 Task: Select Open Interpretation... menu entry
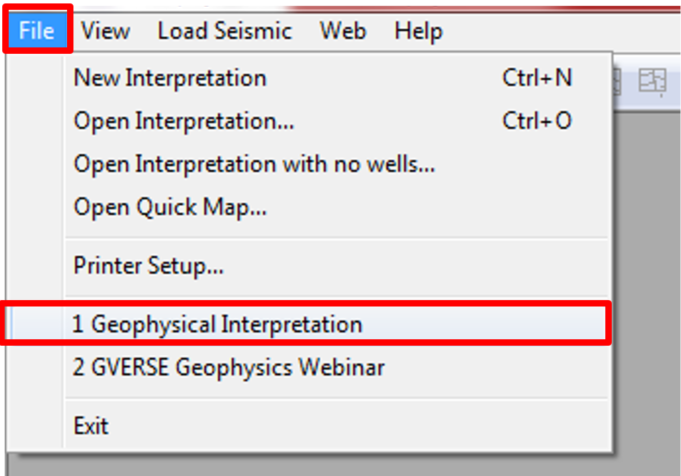pos(183,121)
